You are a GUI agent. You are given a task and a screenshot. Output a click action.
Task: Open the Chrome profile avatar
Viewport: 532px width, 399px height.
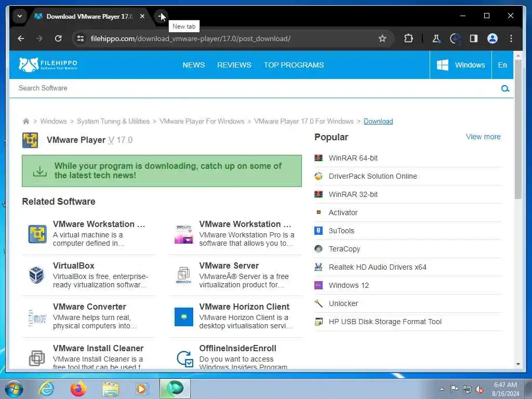coord(493,38)
